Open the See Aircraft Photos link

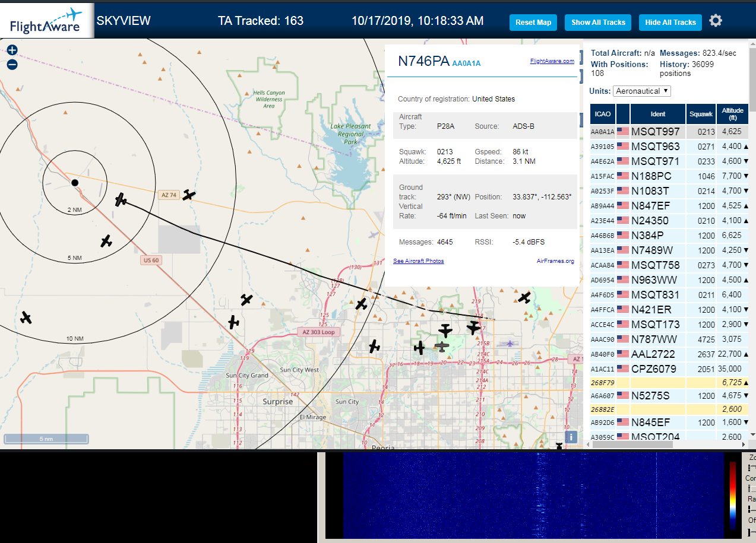tap(419, 261)
